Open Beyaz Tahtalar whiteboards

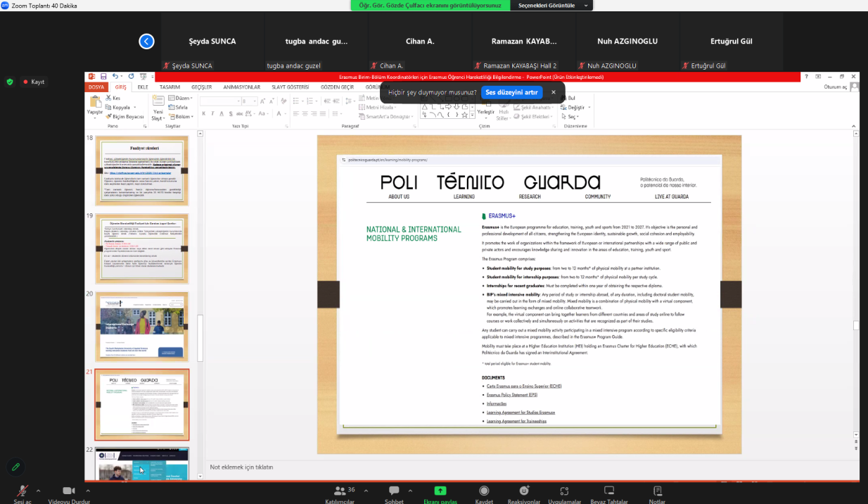point(609,493)
